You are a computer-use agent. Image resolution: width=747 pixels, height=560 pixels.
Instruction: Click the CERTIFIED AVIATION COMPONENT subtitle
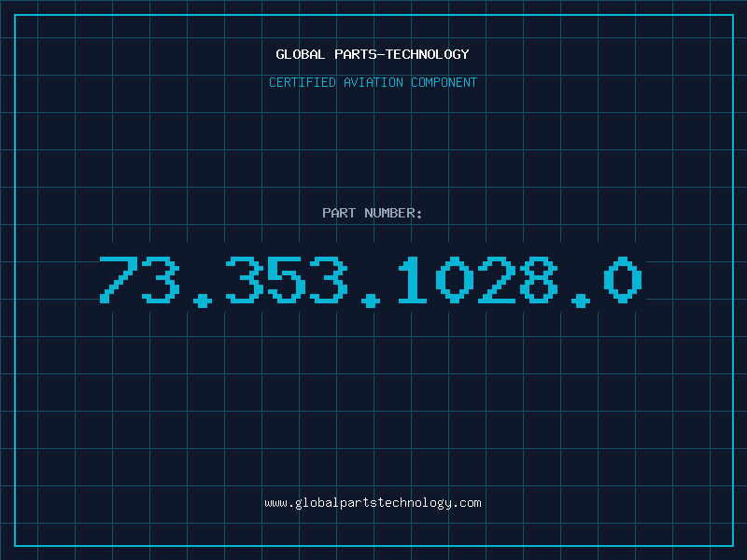373,82
